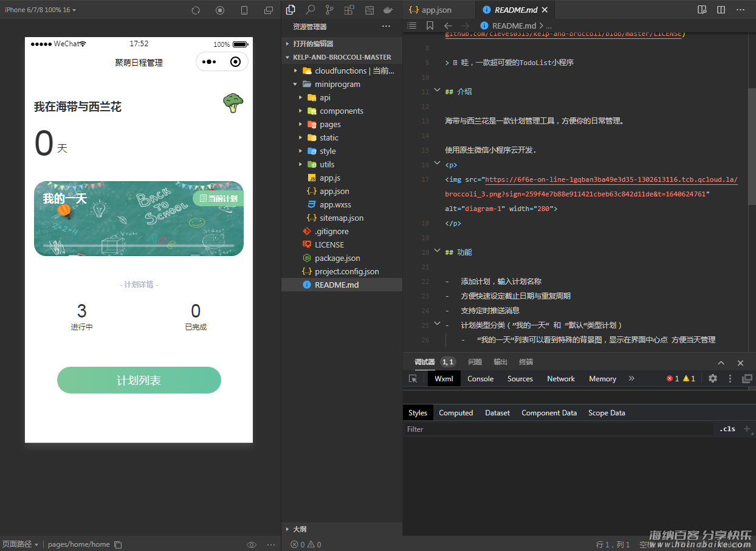Image resolution: width=756 pixels, height=551 pixels.
Task: Fold the 介绍 heading in editor gutter
Action: point(436,90)
